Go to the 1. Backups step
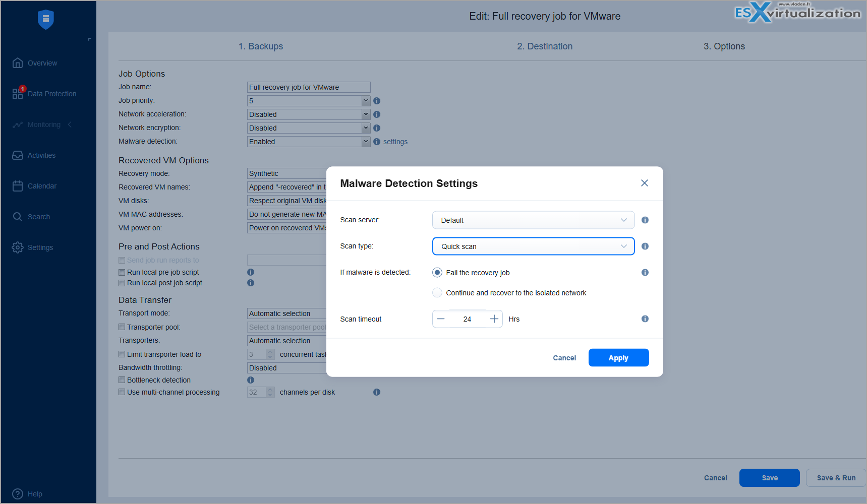 (261, 46)
